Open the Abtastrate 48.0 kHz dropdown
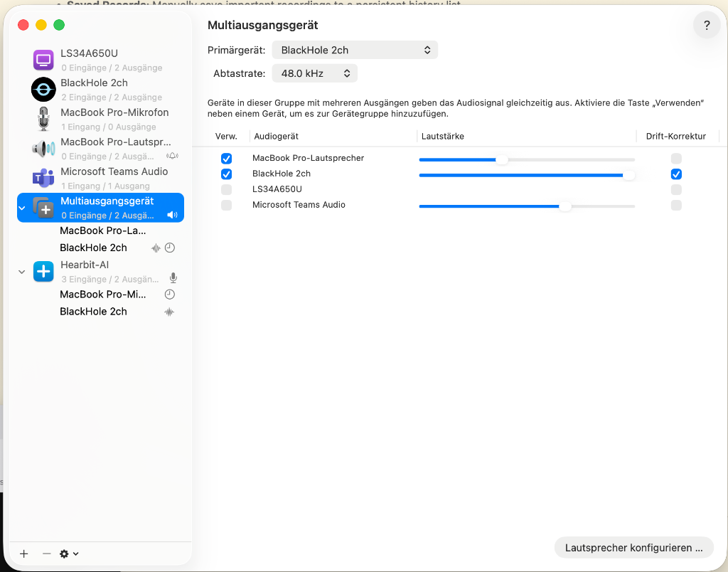 pyautogui.click(x=314, y=73)
